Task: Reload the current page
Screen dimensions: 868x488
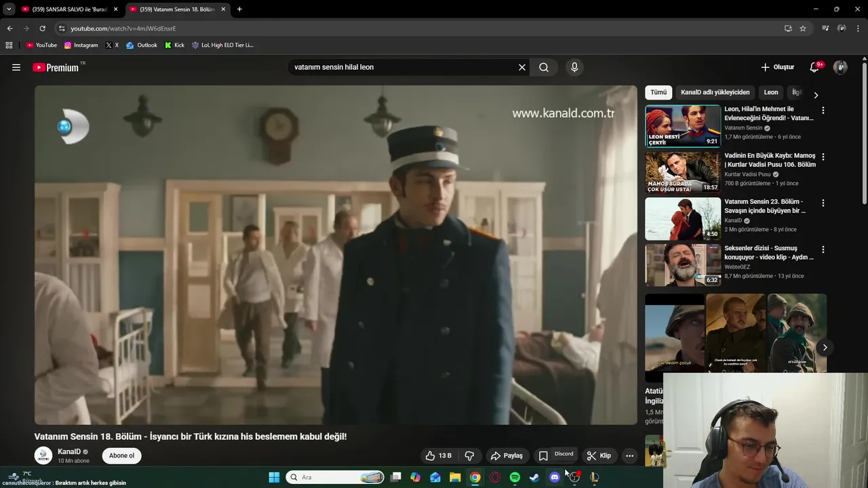Action: tap(42, 28)
